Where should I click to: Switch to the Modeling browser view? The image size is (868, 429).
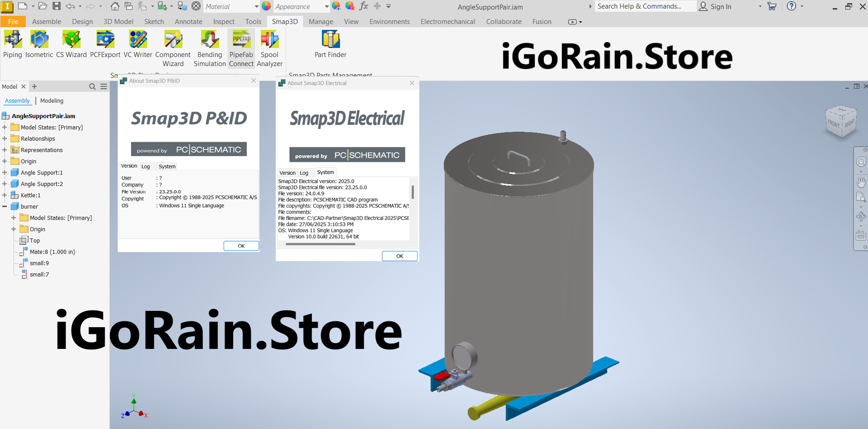pos(52,101)
